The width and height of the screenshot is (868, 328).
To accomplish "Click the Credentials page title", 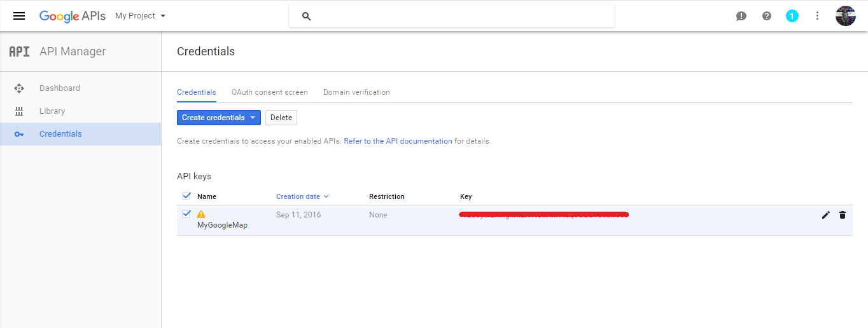I will (x=206, y=51).
